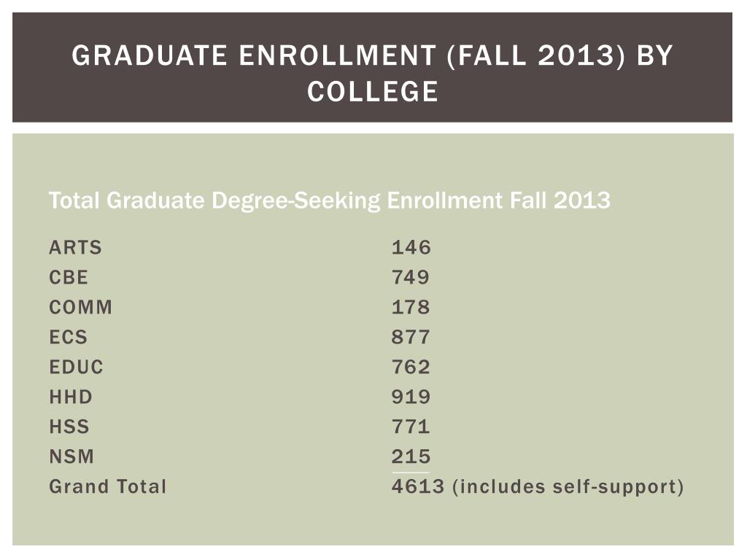747x560 pixels.
Task: Click the ARTS college label
Action: click(75, 248)
